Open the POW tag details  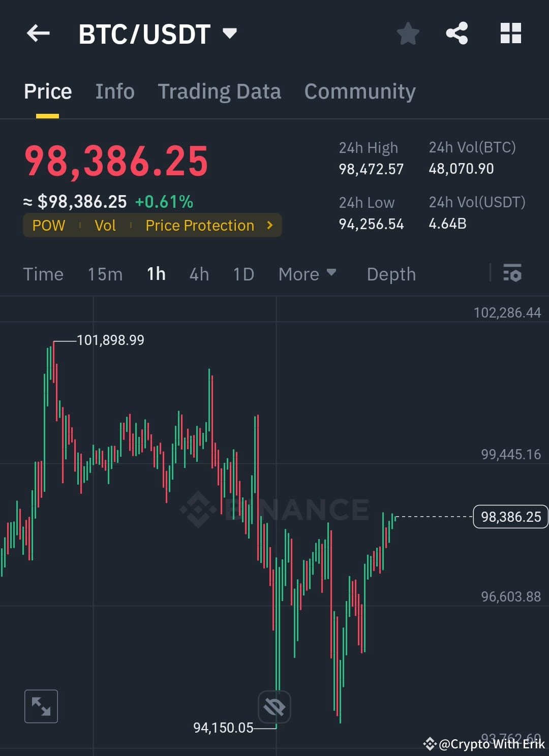[x=48, y=225]
